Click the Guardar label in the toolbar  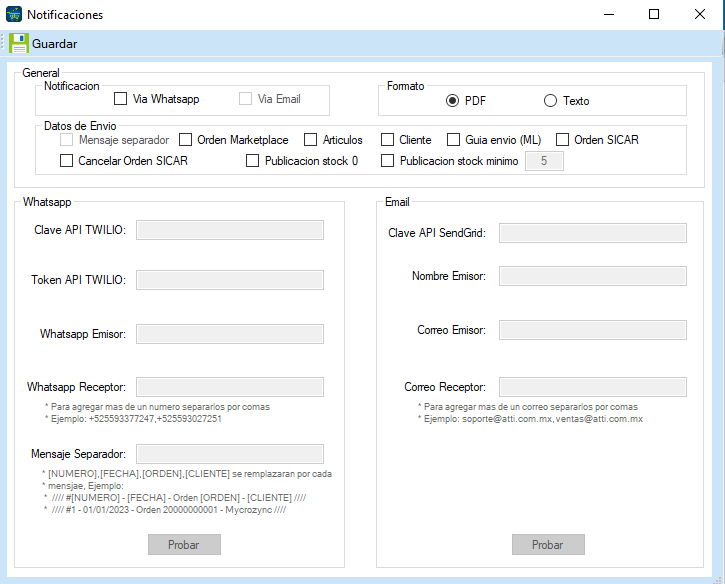[55, 44]
